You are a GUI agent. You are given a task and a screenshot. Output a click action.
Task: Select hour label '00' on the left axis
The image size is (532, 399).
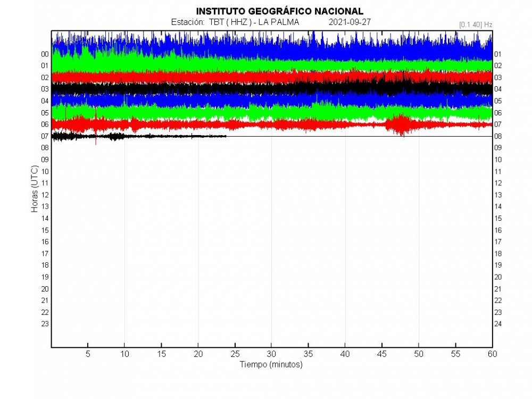pyautogui.click(x=45, y=54)
